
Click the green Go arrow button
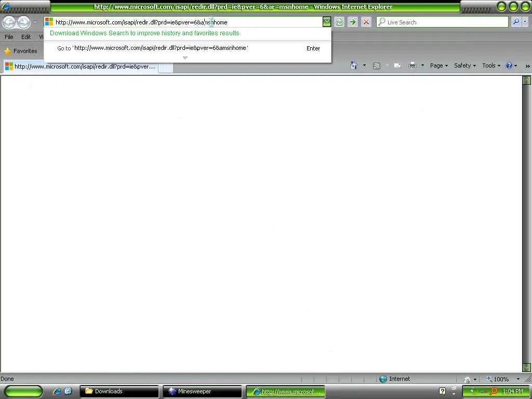coord(353,22)
